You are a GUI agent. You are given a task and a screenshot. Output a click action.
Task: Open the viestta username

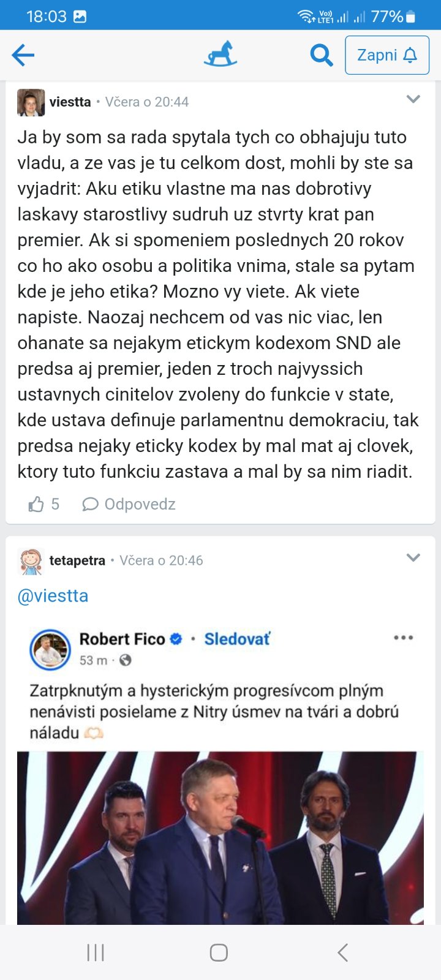point(70,102)
